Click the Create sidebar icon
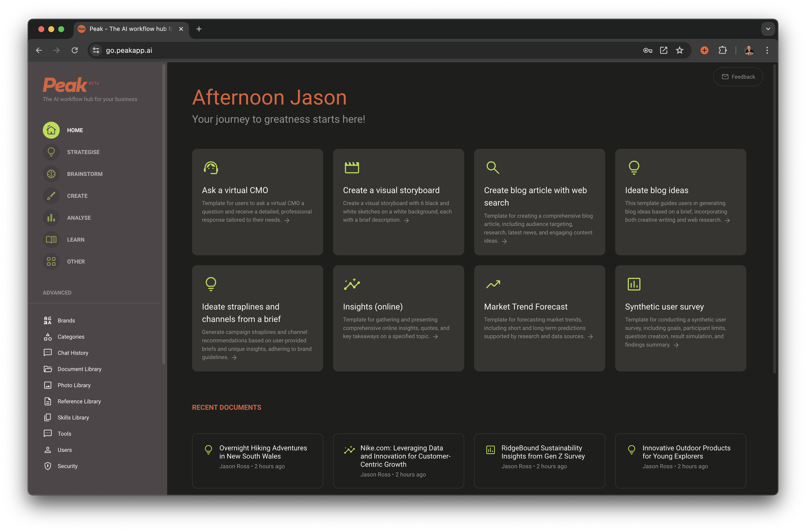This screenshot has width=806, height=532. (50, 195)
